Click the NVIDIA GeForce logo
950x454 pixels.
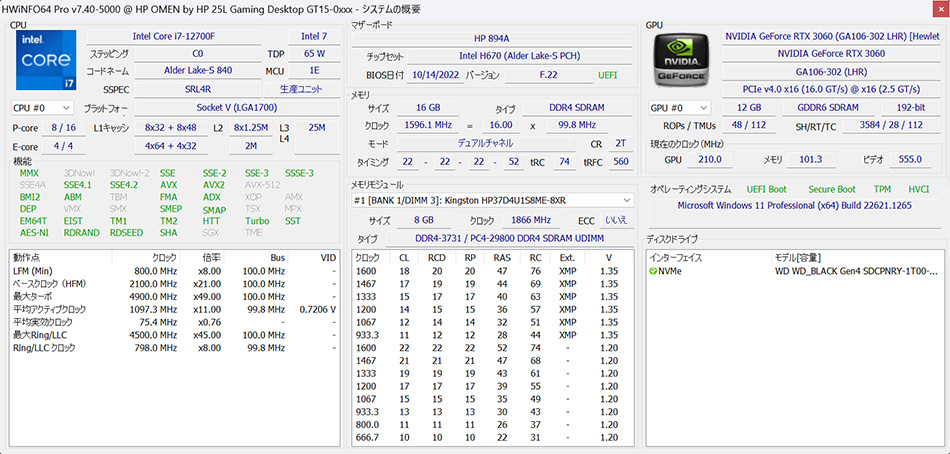tap(681, 62)
